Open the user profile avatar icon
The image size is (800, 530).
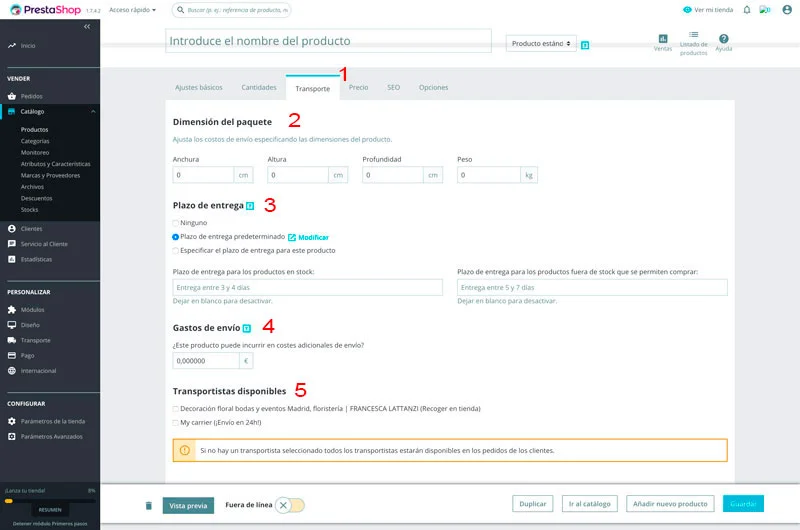787,10
